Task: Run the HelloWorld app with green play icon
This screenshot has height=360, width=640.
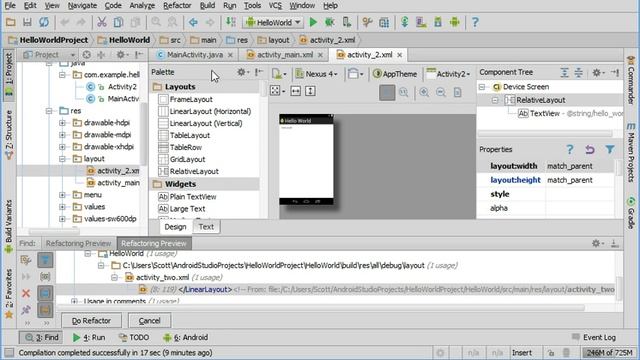Action: pos(313,22)
